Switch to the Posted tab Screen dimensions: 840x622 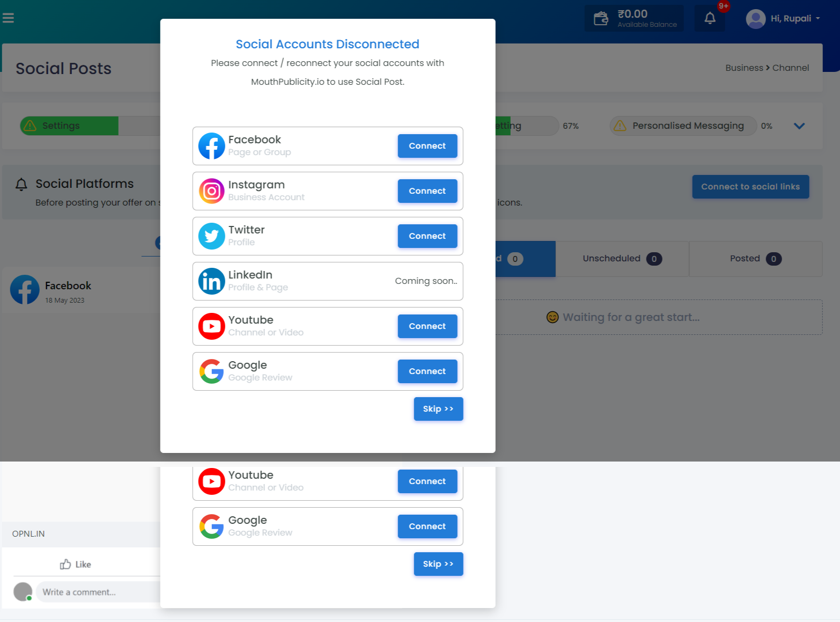(x=756, y=259)
